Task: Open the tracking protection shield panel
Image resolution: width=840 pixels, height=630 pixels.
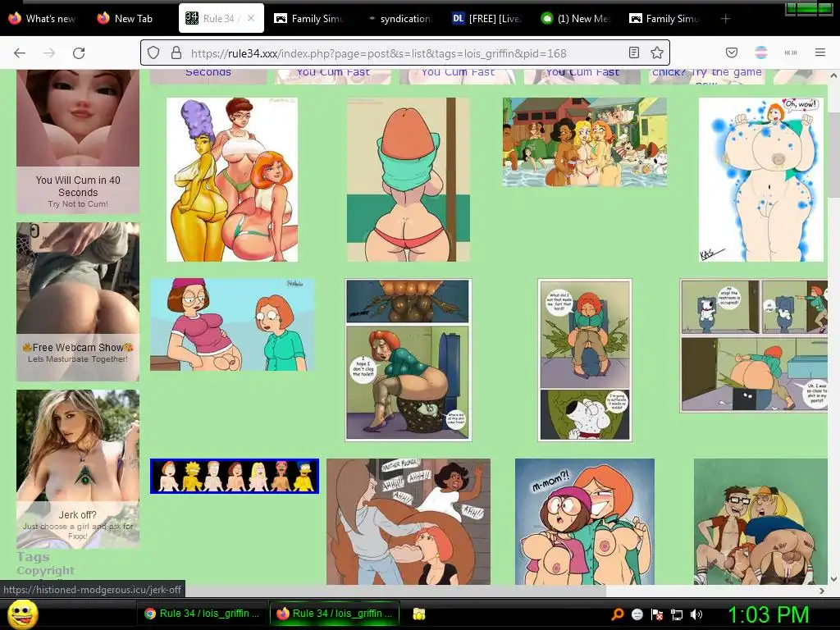Action: [x=153, y=52]
